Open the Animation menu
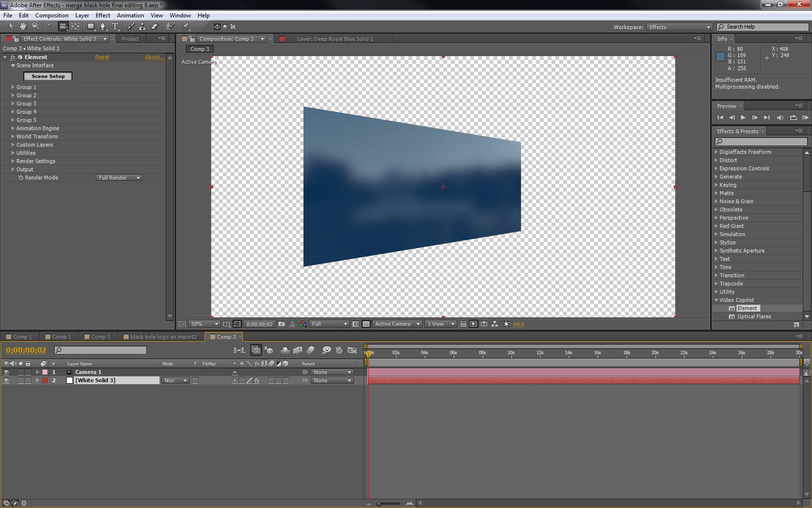812x508 pixels. 130,15
